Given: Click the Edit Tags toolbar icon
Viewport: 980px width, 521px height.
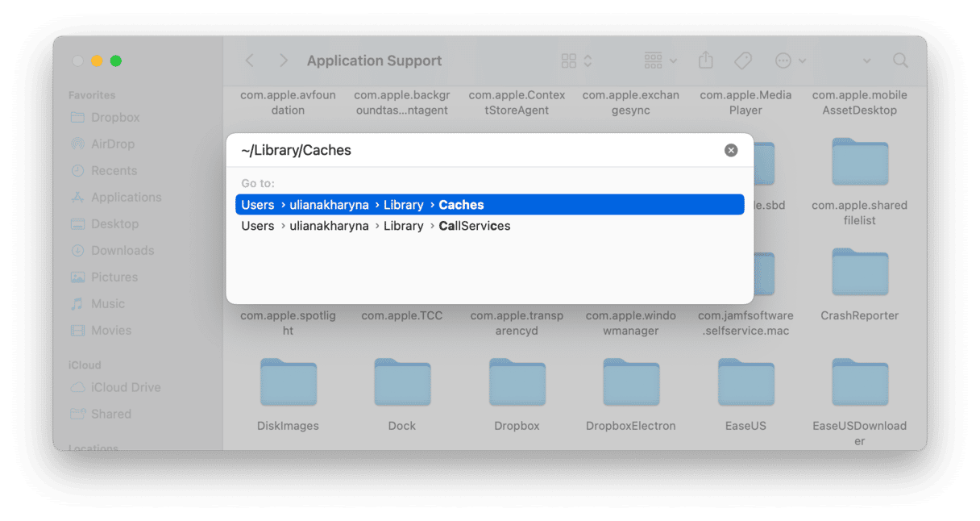Looking at the screenshot, I should [743, 60].
